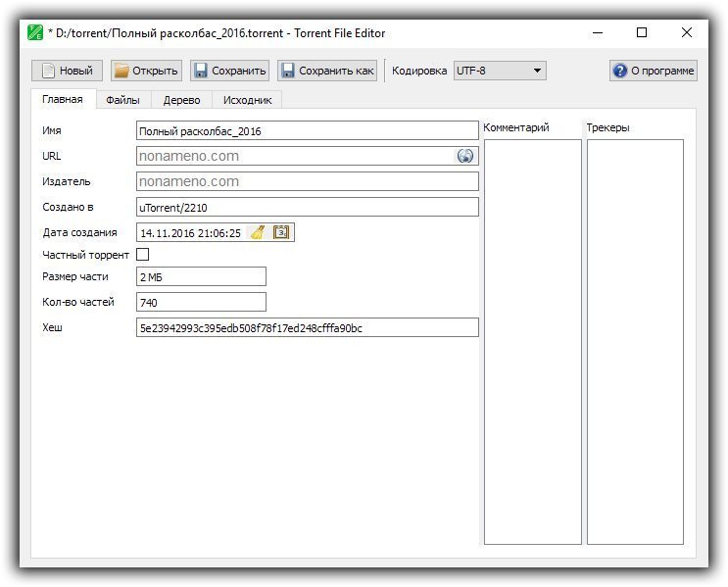Click the Кол-во частей field showing 740

pyautogui.click(x=201, y=302)
